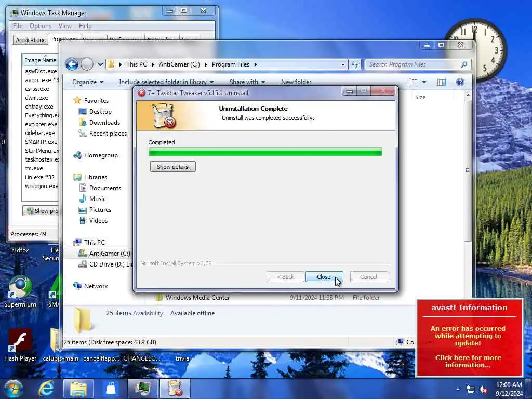
Task: Click the Image Name column header
Action: click(41, 60)
